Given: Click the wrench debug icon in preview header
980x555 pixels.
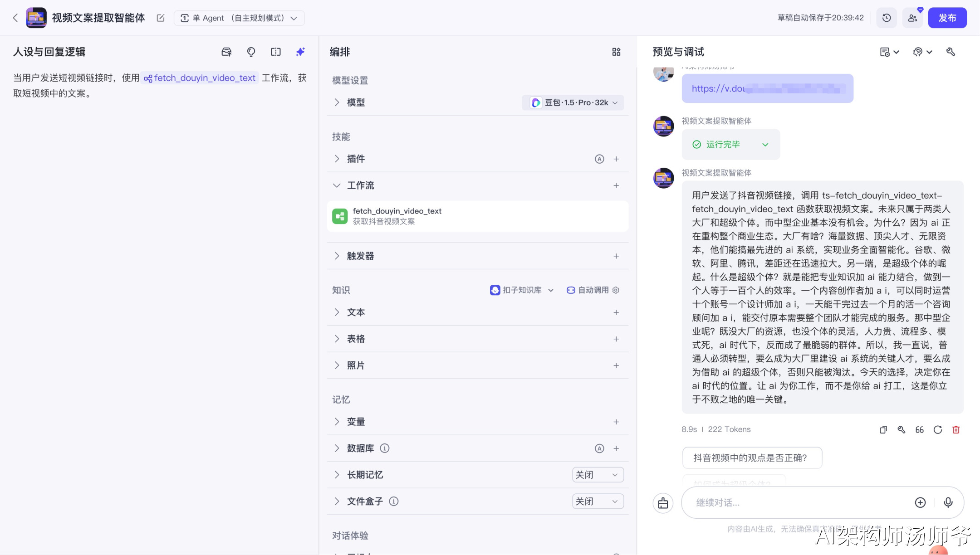Looking at the screenshot, I should click(951, 52).
